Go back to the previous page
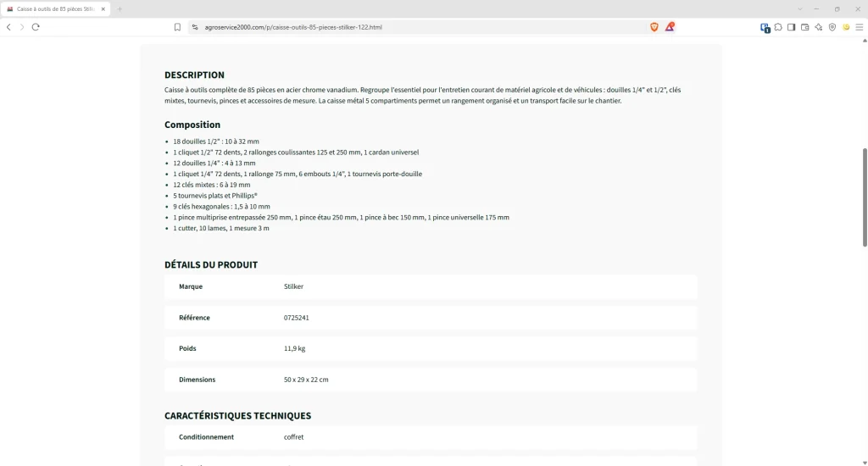The width and height of the screenshot is (868, 466). (8, 27)
